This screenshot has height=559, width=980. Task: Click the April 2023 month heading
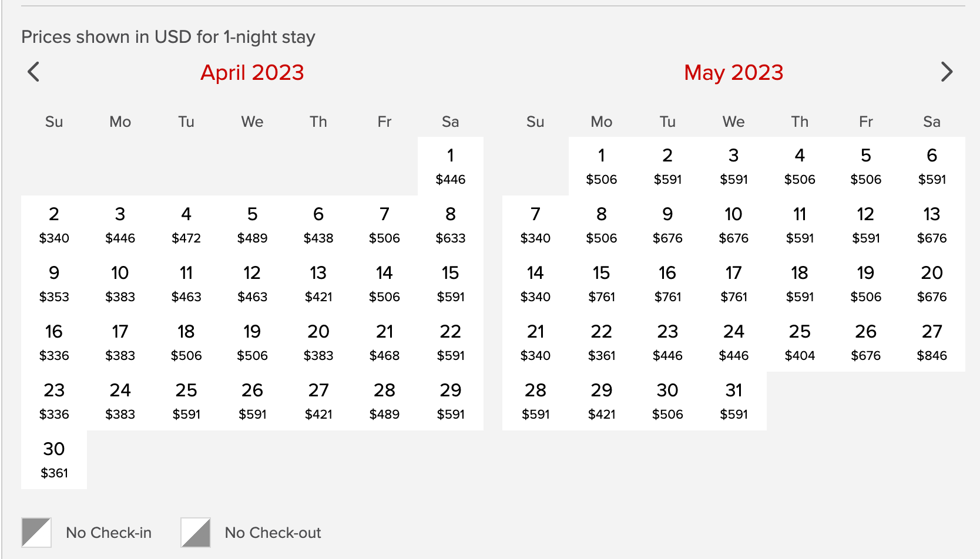(x=252, y=73)
